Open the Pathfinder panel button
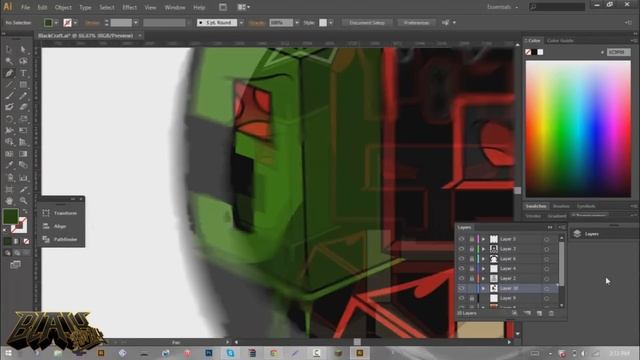 click(60, 239)
